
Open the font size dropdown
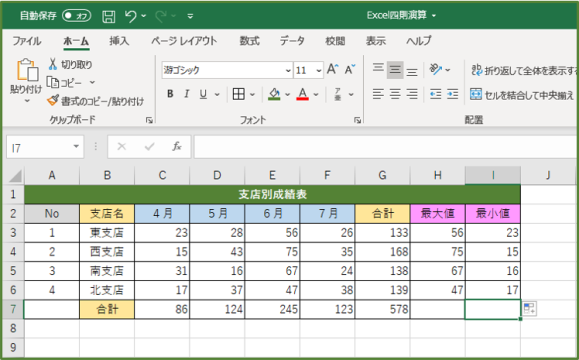coord(318,70)
